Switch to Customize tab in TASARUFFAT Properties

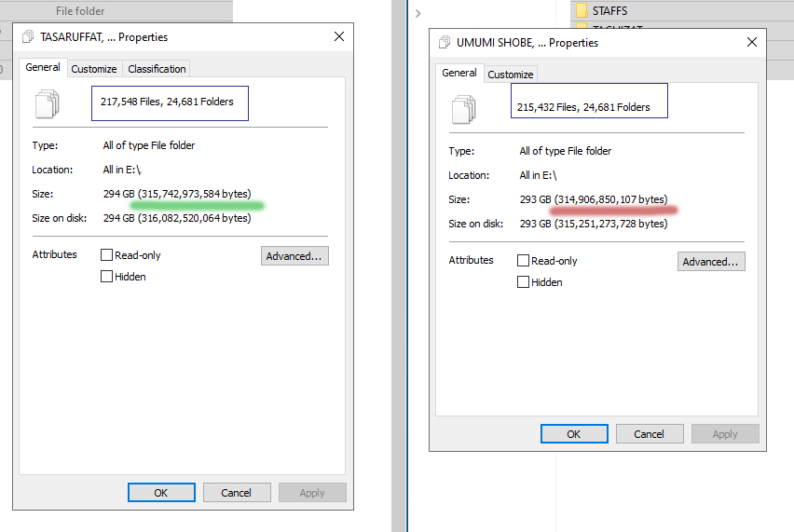(94, 69)
